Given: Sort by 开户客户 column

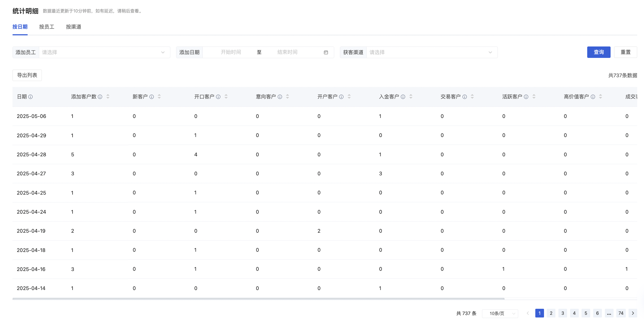Looking at the screenshot, I should pyautogui.click(x=349, y=96).
